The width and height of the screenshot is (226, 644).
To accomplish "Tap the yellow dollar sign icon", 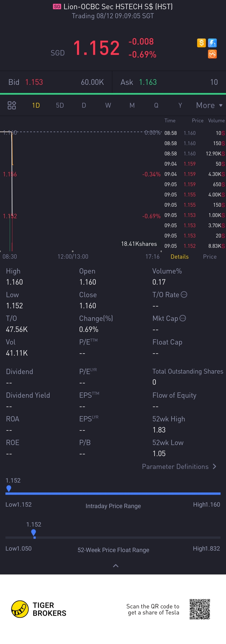I will [x=201, y=43].
